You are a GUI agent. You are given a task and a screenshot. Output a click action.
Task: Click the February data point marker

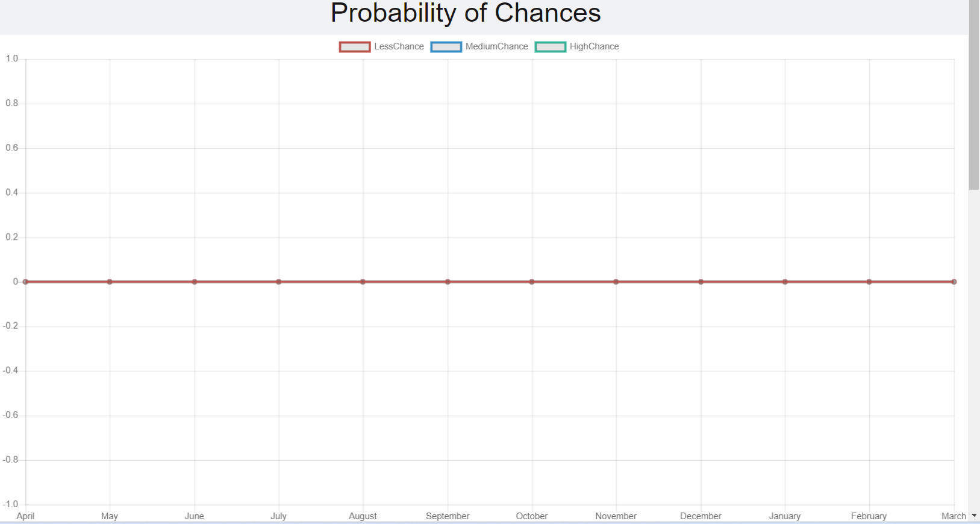[869, 282]
